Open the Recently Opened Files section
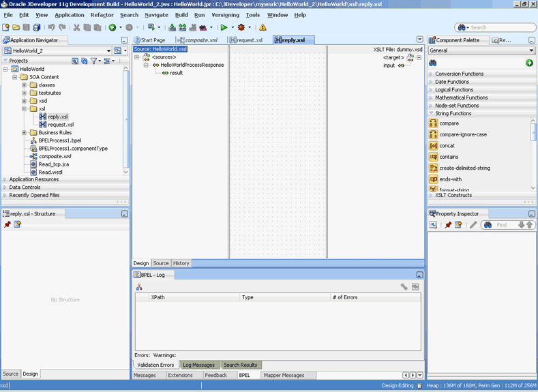Screen dimensions: 538x392 (x=34, y=195)
